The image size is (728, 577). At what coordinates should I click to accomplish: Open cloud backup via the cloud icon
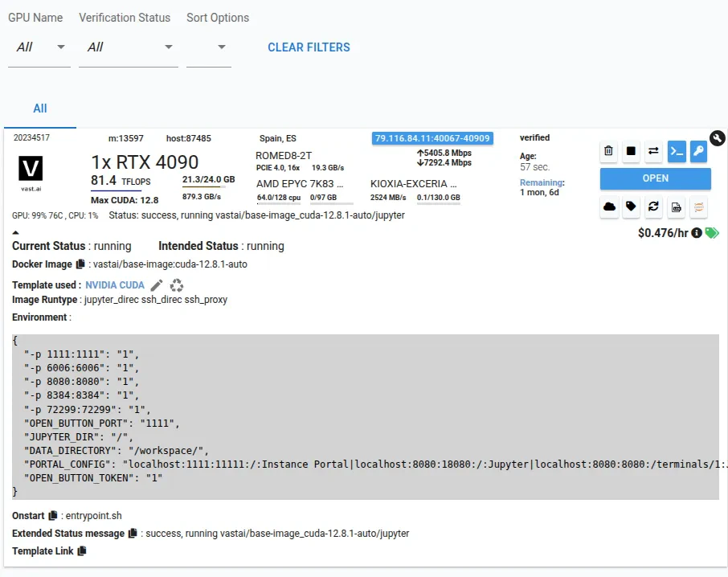tap(608, 207)
